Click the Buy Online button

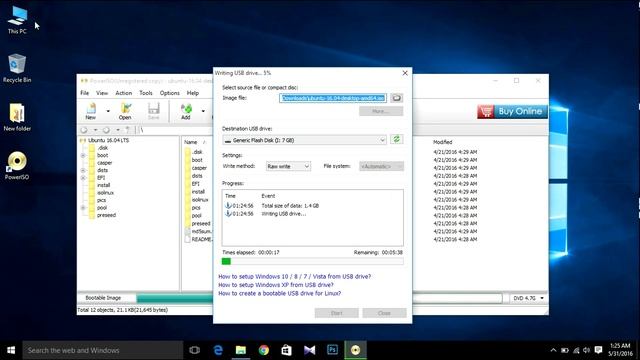(x=512, y=111)
